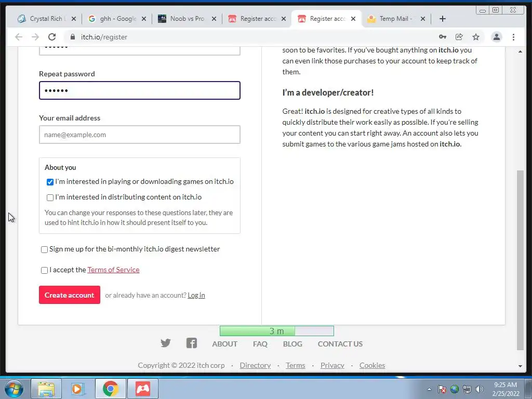View site info via the padlock icon
The width and height of the screenshot is (532, 399).
[x=73, y=37]
